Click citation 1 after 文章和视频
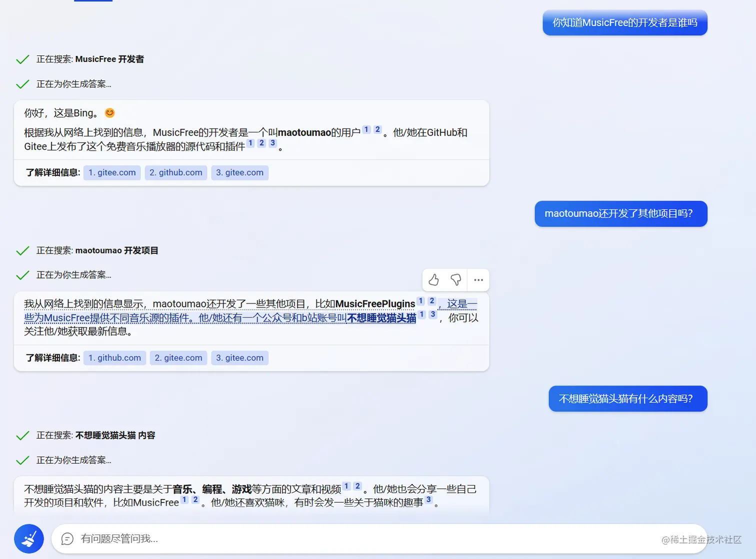Image resolution: width=756 pixels, height=559 pixels. tap(346, 486)
